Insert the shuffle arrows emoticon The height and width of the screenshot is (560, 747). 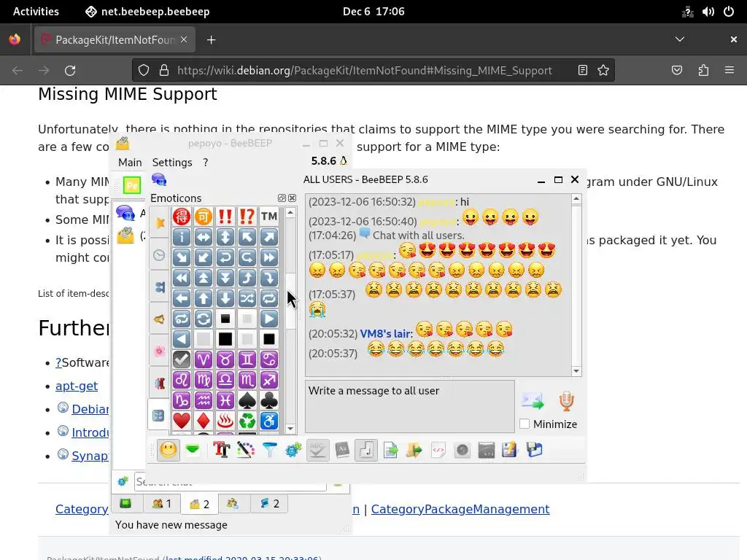[247, 298]
